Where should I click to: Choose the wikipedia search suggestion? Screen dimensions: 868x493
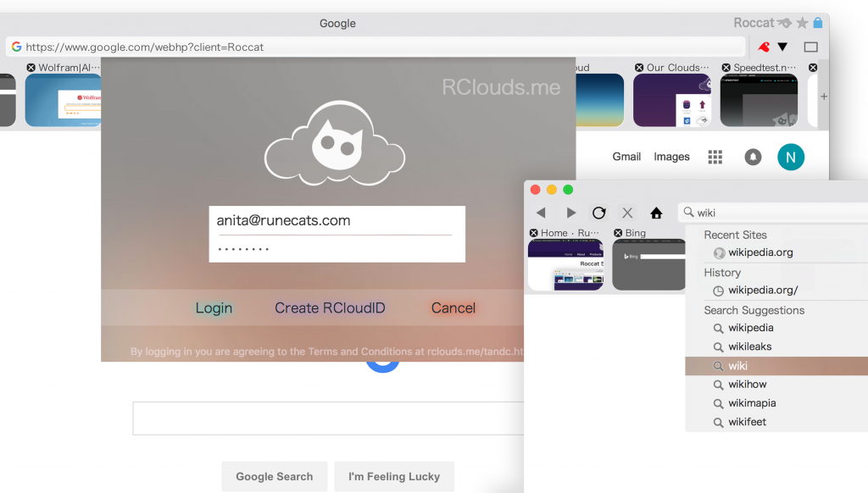click(x=751, y=328)
